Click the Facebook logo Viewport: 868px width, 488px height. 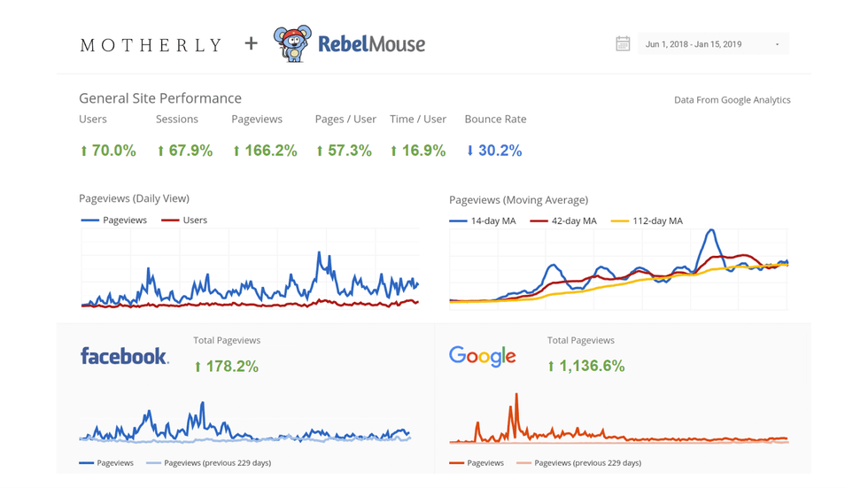(124, 356)
